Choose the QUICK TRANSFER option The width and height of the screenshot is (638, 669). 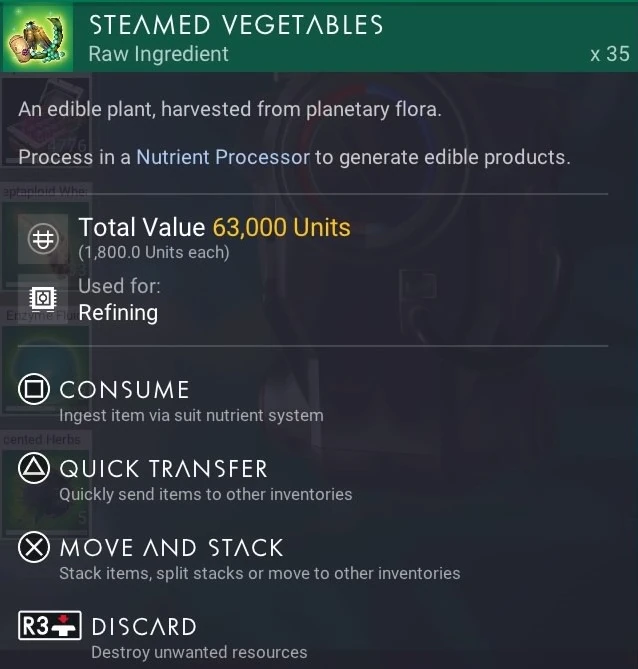point(163,469)
